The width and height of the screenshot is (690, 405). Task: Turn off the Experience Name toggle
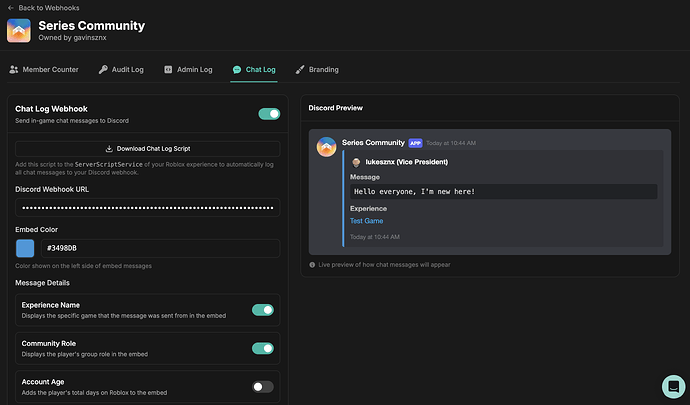(x=263, y=310)
